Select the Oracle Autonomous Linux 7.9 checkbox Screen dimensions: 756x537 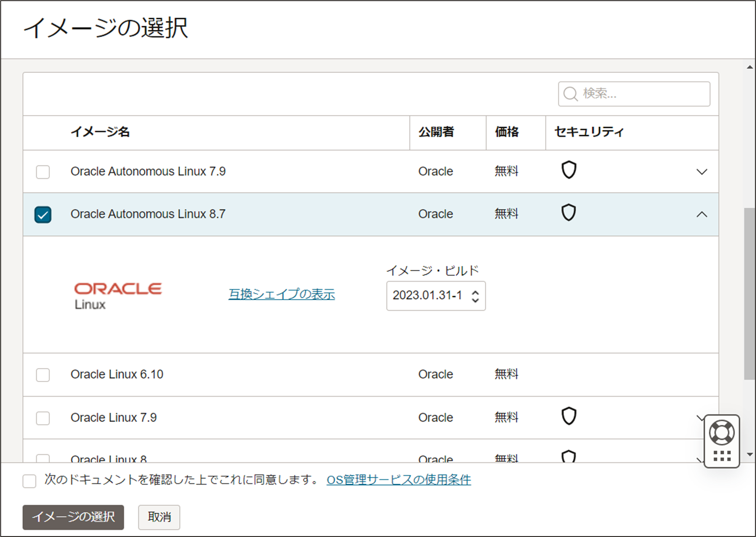point(43,172)
